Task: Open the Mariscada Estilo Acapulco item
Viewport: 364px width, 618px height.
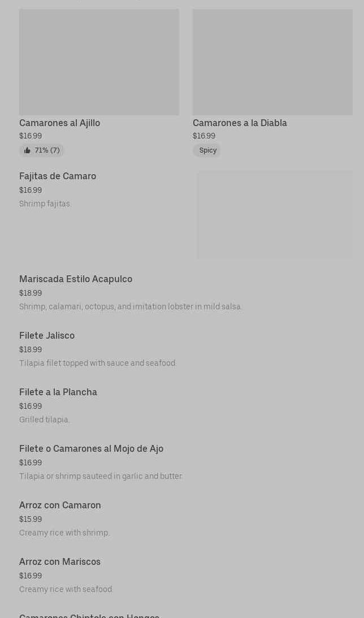Action: click(x=76, y=279)
